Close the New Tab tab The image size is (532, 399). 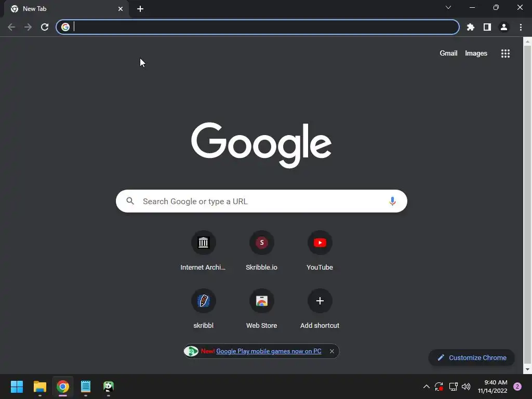click(x=121, y=9)
